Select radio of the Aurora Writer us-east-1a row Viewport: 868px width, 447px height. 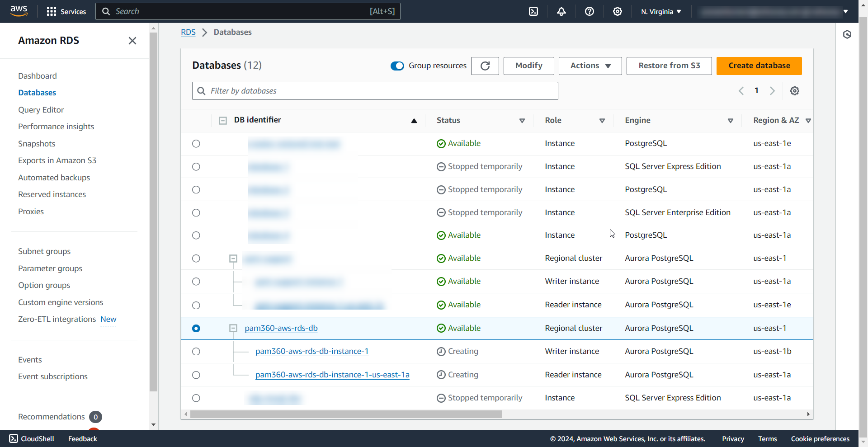point(196,282)
